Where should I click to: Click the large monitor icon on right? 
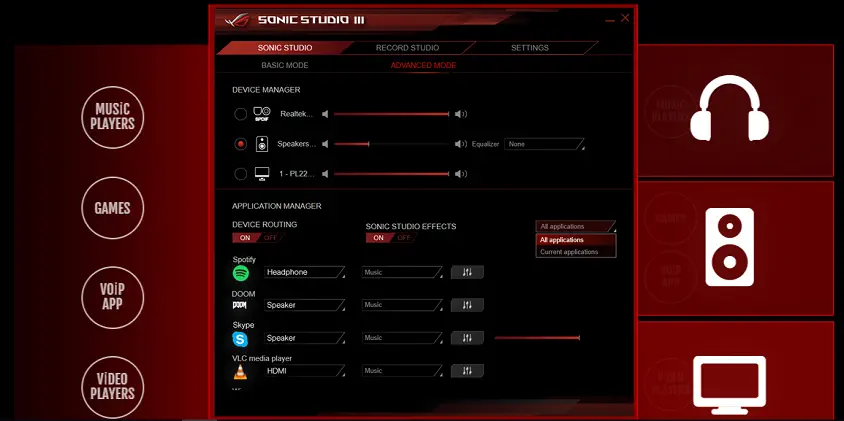pyautogui.click(x=729, y=384)
